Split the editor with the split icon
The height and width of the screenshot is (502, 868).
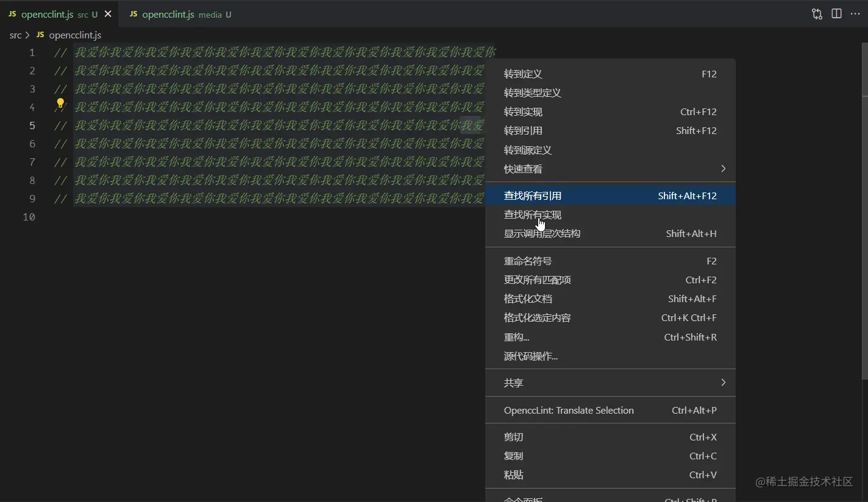(836, 13)
